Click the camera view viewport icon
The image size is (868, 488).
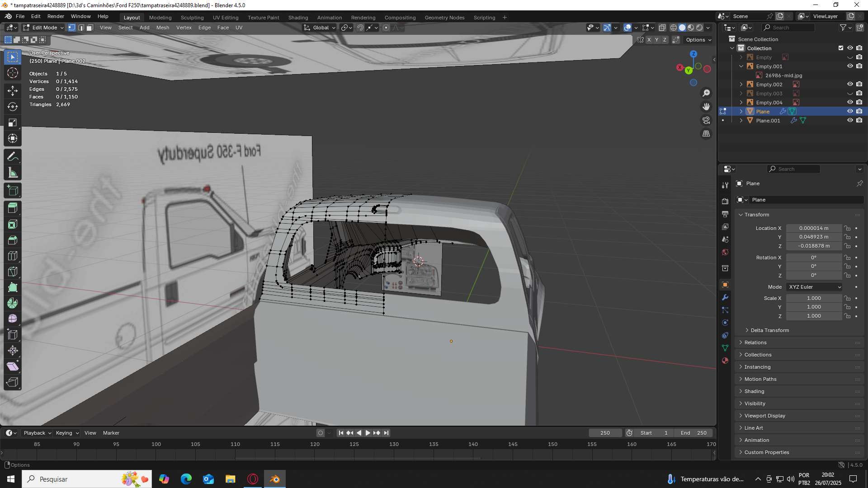tap(706, 120)
